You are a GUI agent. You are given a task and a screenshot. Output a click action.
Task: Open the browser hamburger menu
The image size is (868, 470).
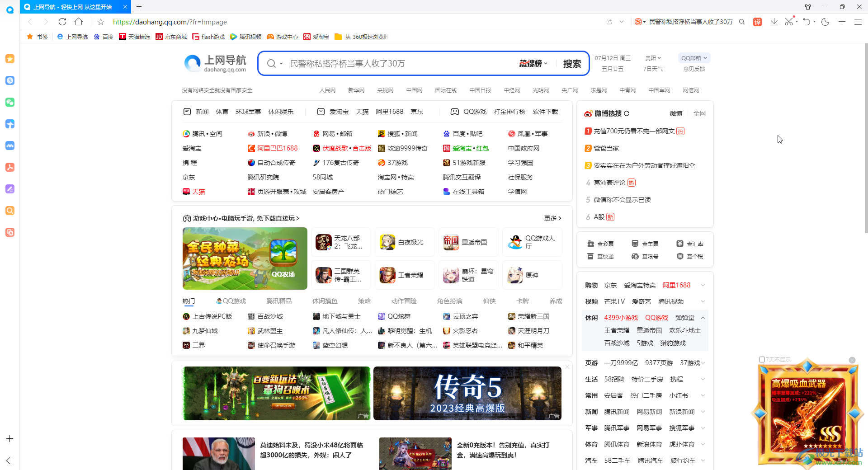point(858,22)
